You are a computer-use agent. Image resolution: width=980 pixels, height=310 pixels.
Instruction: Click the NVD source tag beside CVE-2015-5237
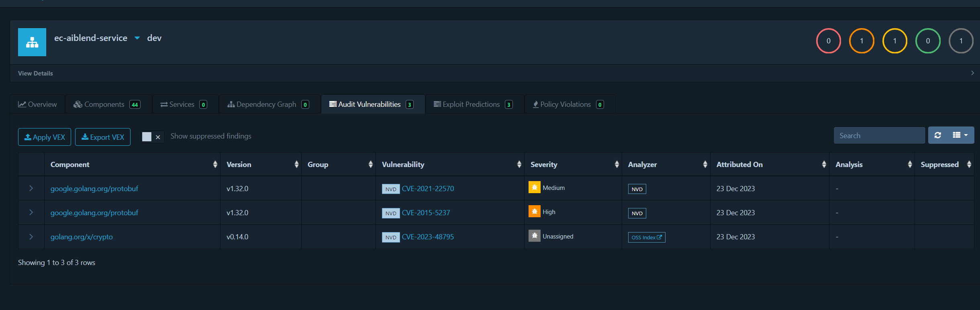[x=391, y=213]
